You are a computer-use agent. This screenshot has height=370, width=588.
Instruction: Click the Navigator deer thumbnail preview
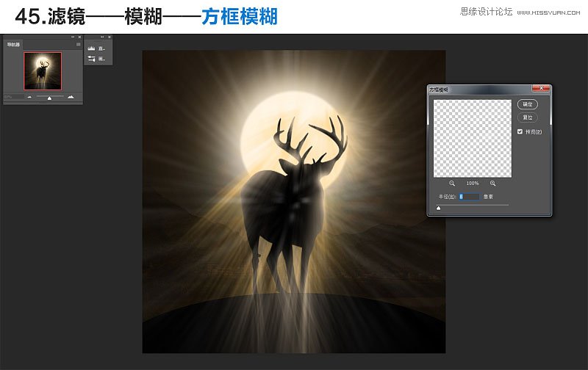(43, 71)
